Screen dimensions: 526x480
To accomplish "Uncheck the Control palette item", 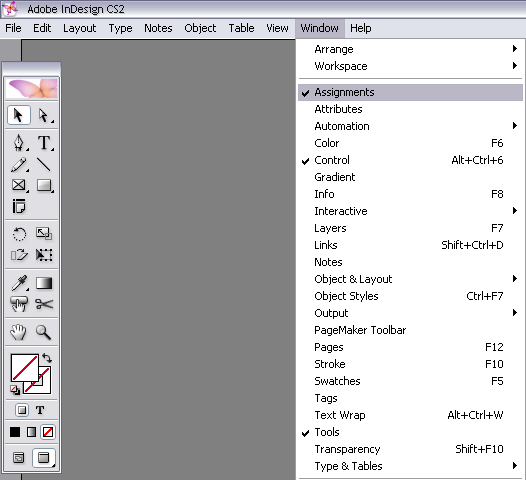I will (x=410, y=160).
